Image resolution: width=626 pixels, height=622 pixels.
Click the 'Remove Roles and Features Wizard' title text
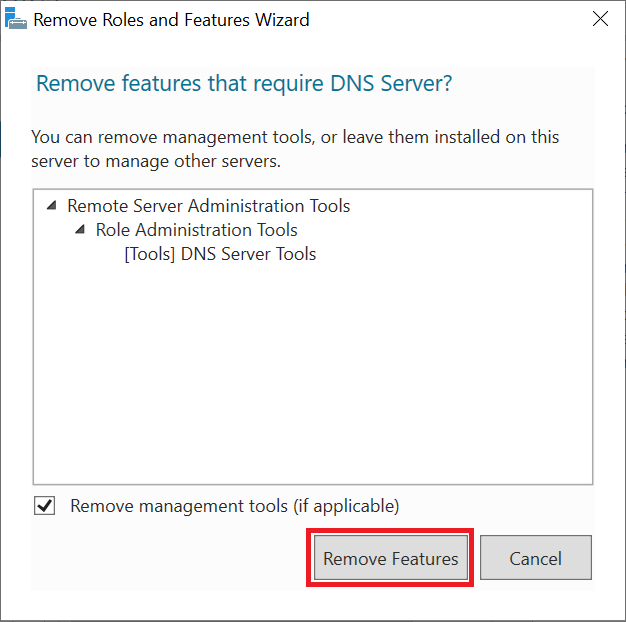171,20
